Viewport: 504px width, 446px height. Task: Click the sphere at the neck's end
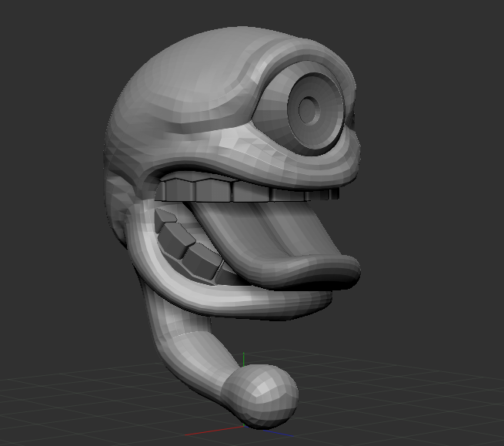pyautogui.click(x=260, y=397)
